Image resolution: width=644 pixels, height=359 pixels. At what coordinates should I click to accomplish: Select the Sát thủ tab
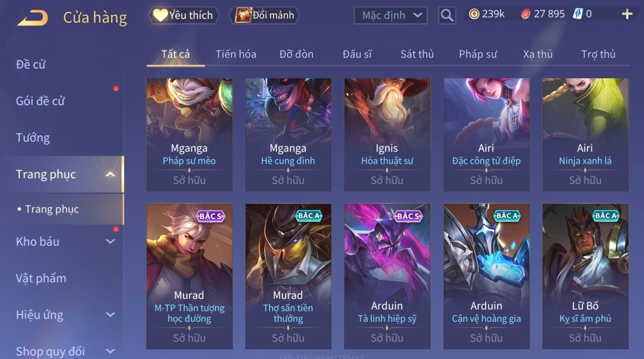tap(417, 54)
